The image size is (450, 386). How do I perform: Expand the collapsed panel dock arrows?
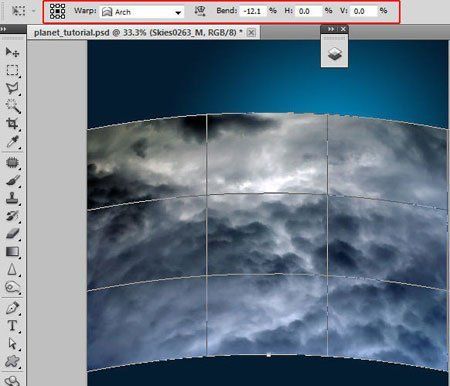331,29
